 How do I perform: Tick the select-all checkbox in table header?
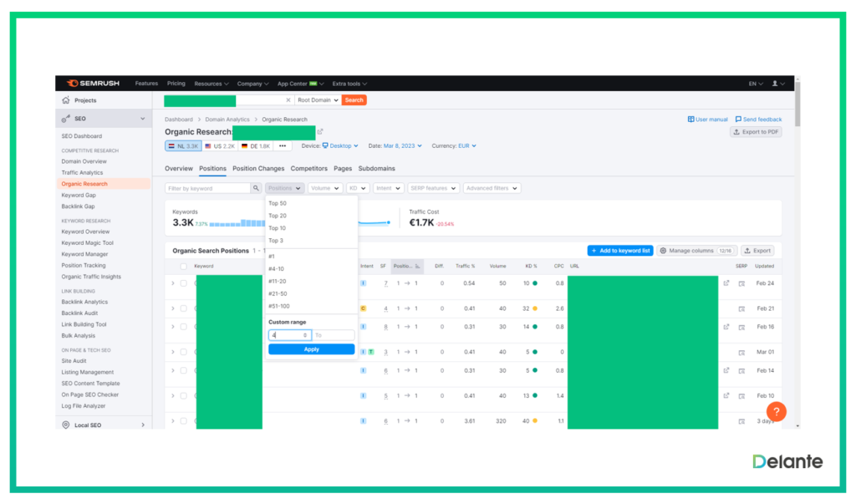point(183,267)
